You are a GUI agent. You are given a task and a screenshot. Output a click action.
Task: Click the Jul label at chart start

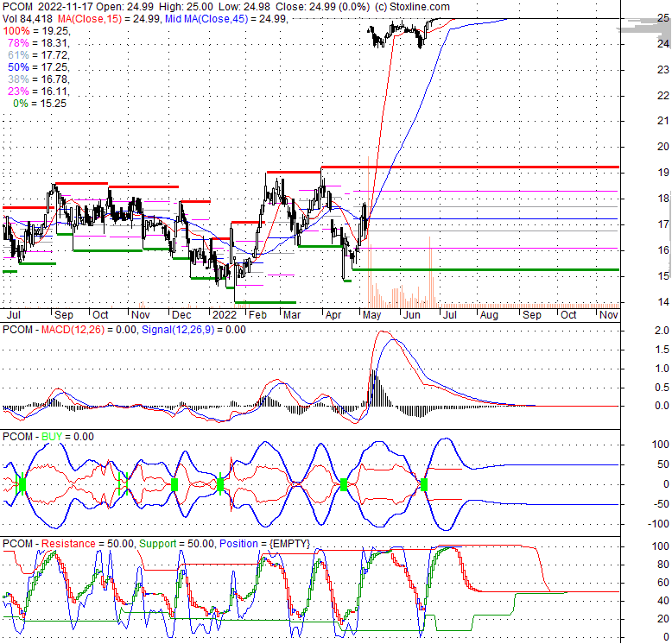[x=14, y=315]
